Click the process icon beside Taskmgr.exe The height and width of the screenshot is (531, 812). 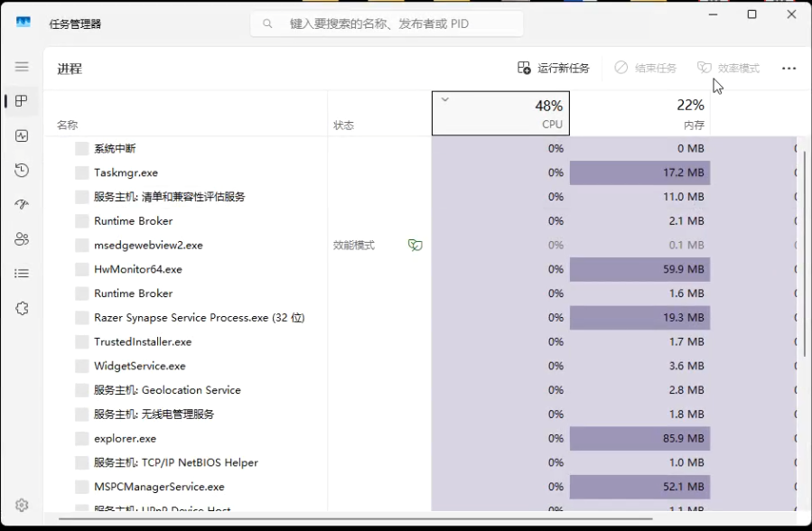pyautogui.click(x=82, y=172)
